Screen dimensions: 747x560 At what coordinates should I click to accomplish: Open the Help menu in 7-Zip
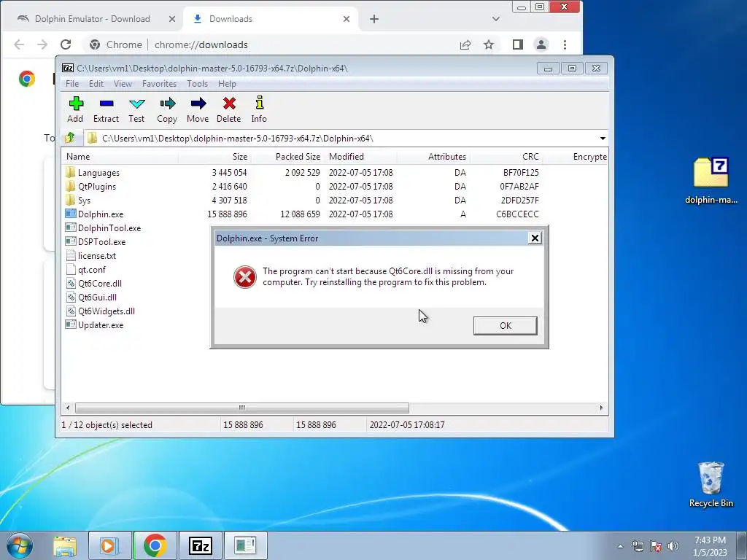[x=227, y=84]
